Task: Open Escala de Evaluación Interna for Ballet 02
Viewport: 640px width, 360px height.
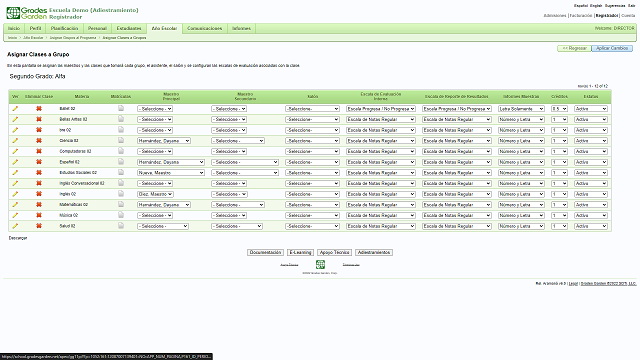Action: click(381, 109)
